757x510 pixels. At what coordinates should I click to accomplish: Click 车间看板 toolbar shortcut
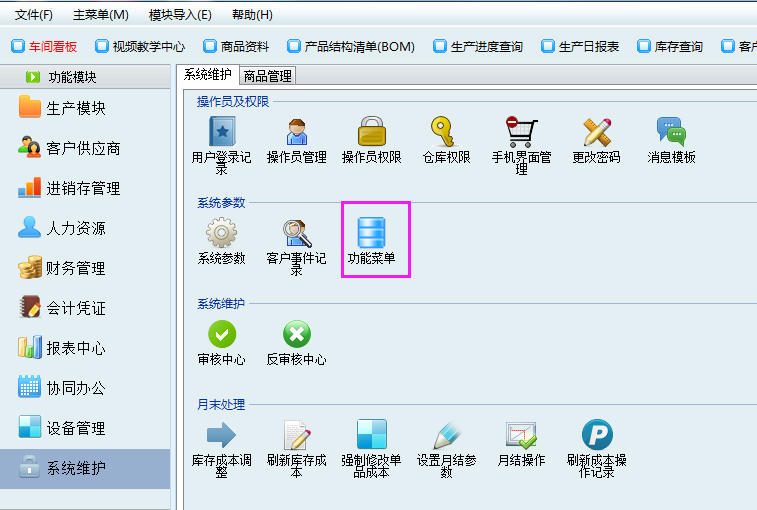(x=48, y=46)
